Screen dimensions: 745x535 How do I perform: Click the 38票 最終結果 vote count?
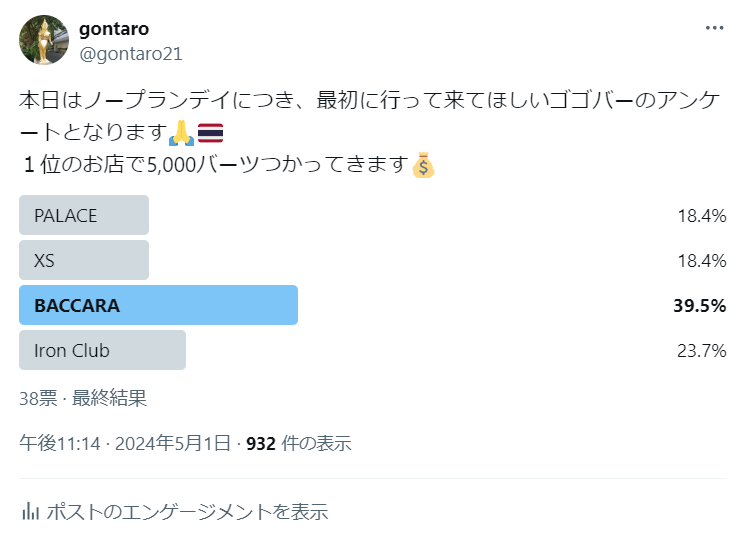(x=83, y=398)
